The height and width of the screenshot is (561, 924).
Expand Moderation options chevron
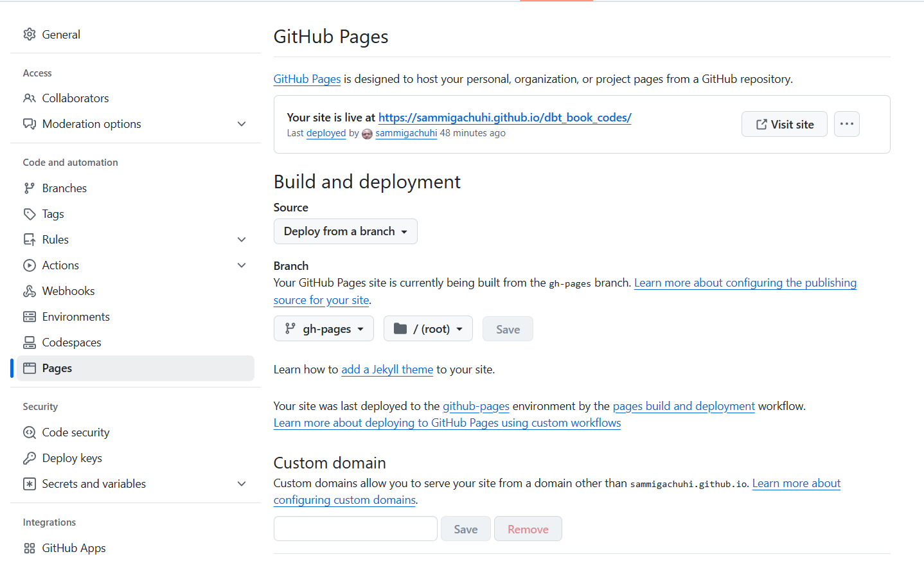click(242, 124)
